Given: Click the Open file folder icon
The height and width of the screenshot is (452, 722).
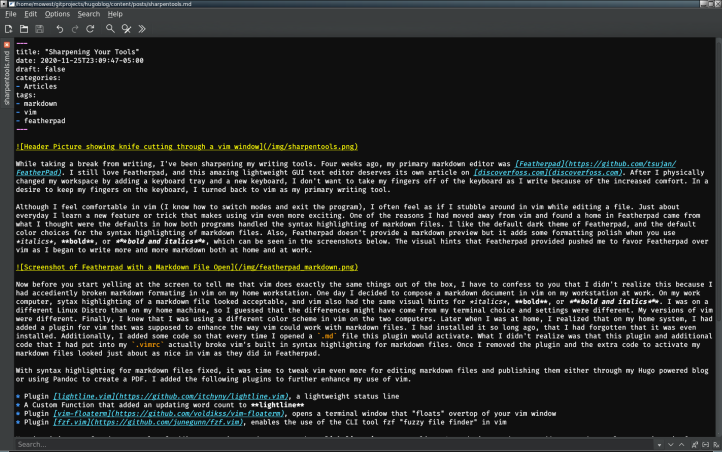Looking at the screenshot, I should pyautogui.click(x=24, y=29).
